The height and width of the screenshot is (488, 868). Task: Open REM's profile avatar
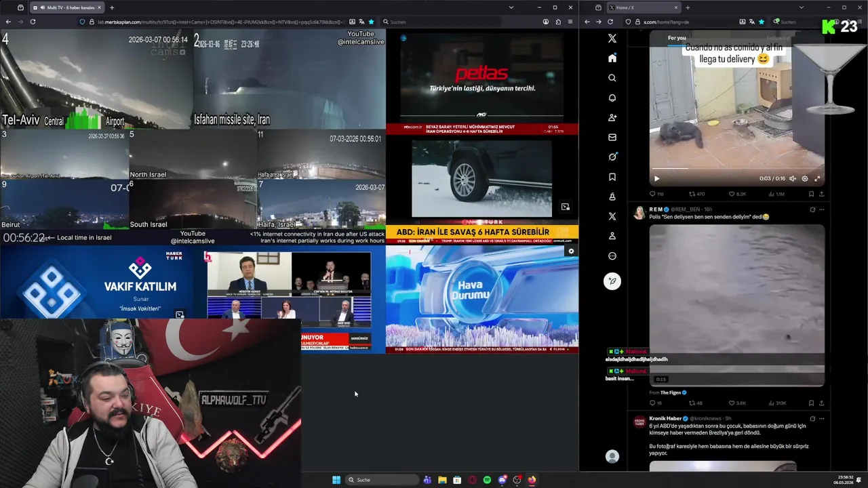(x=639, y=213)
